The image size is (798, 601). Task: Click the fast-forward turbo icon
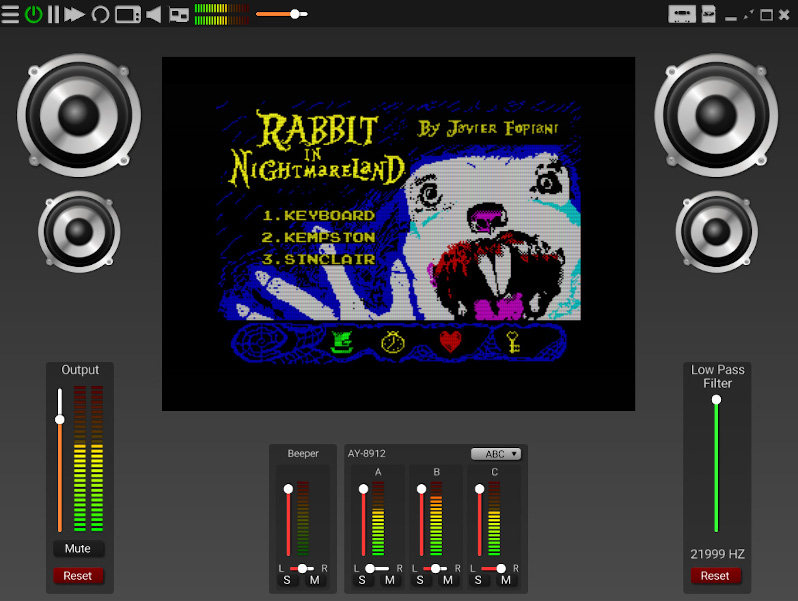[74, 14]
